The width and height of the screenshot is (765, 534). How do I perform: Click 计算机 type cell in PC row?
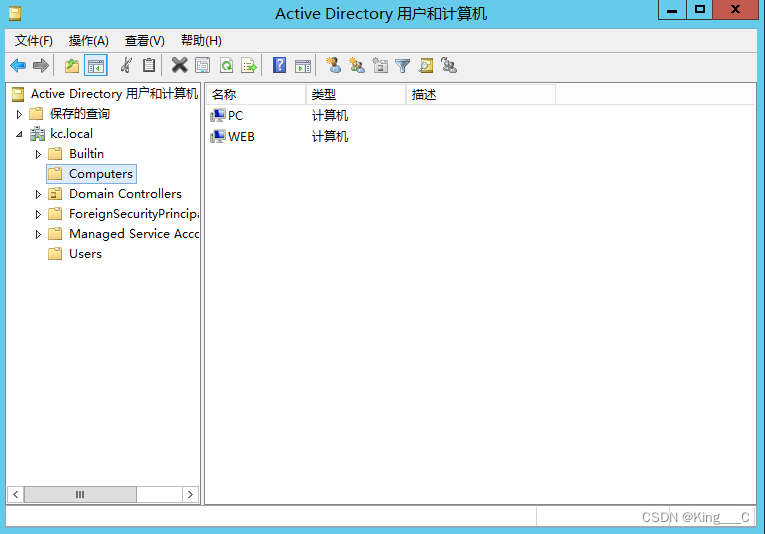(330, 116)
